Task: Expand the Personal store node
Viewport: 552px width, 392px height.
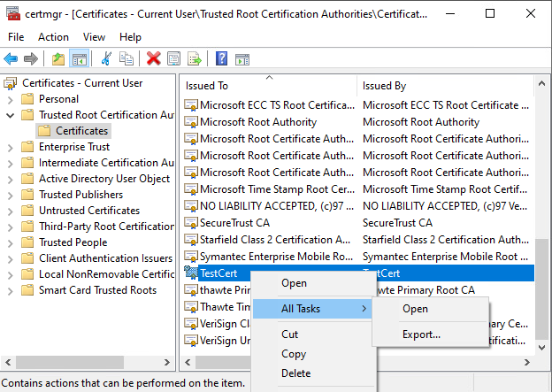Action: [x=11, y=100]
